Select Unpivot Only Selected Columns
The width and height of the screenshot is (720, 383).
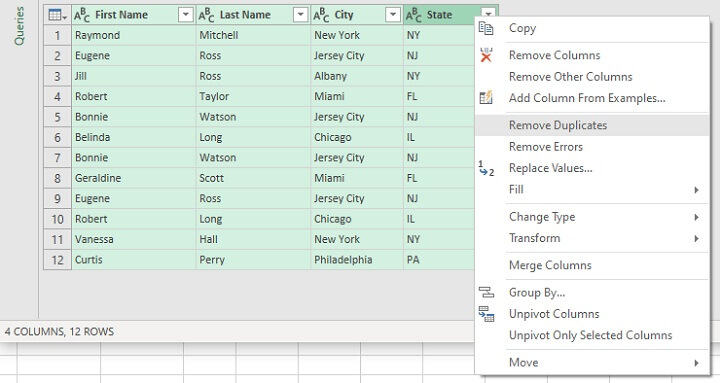(592, 335)
